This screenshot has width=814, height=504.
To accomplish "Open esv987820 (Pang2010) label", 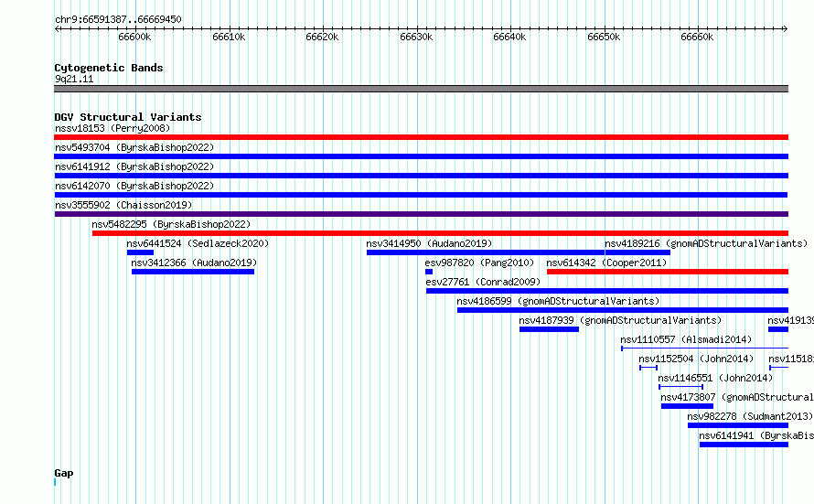I will point(479,263).
